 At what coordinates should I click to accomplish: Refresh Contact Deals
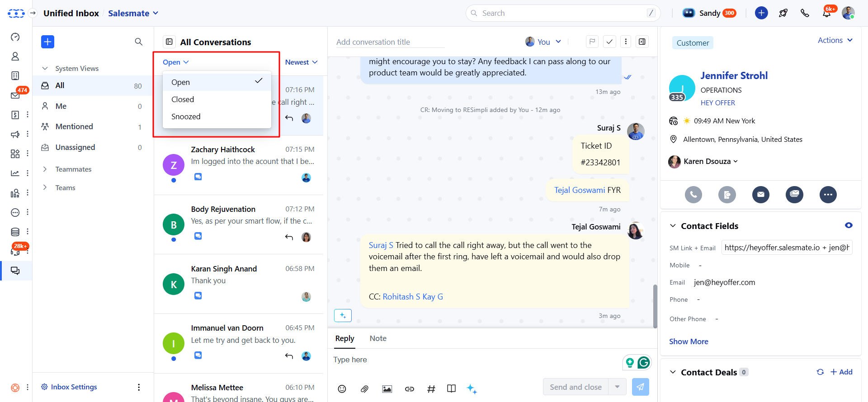click(820, 372)
